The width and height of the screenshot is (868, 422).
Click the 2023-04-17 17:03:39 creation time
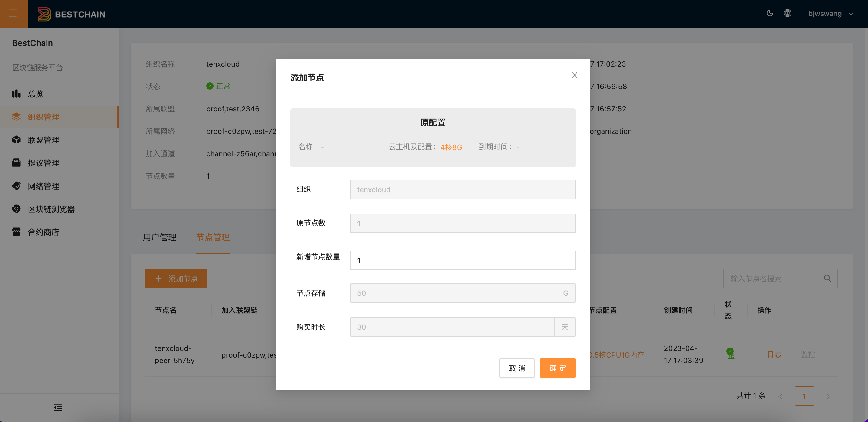point(683,354)
